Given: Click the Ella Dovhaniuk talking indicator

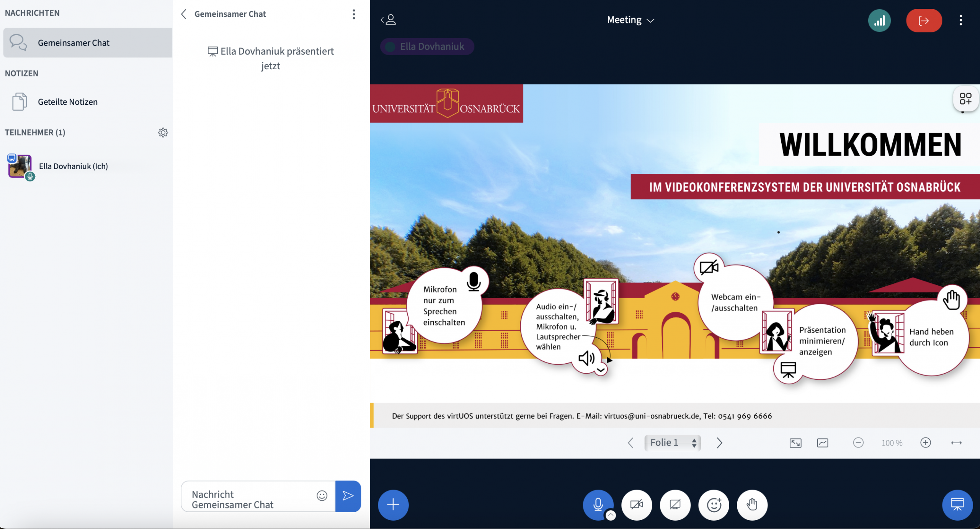Looking at the screenshot, I should [x=427, y=47].
